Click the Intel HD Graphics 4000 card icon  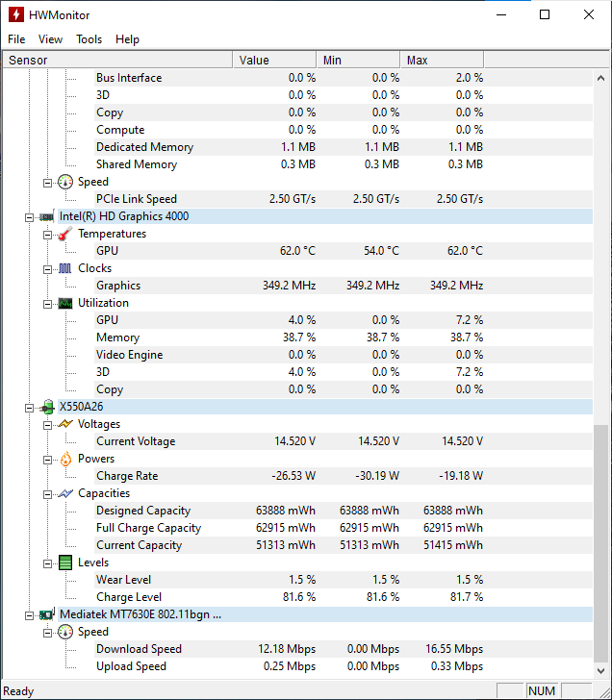pyautogui.click(x=46, y=216)
